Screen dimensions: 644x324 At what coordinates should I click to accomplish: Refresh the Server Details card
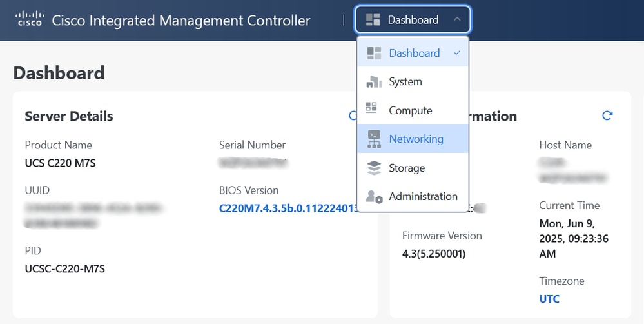(x=353, y=116)
